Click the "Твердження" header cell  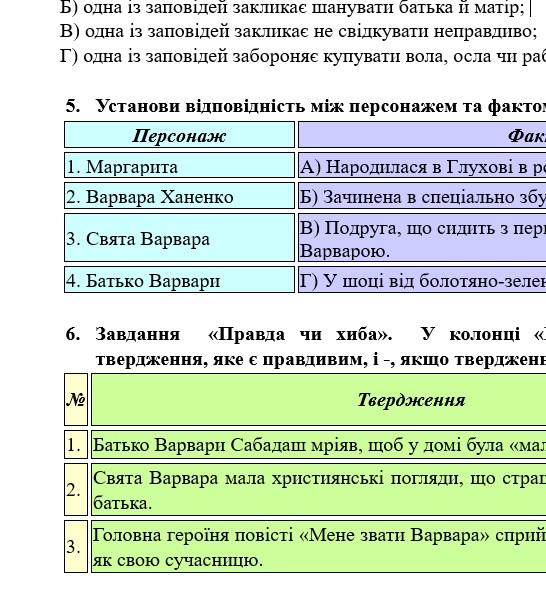pyautogui.click(x=319, y=399)
